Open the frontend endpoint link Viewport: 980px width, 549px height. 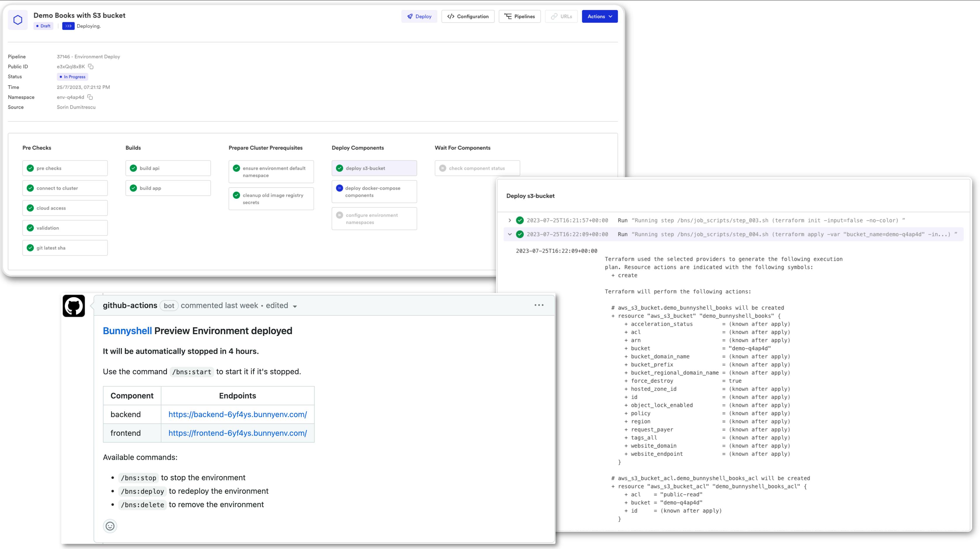click(237, 433)
